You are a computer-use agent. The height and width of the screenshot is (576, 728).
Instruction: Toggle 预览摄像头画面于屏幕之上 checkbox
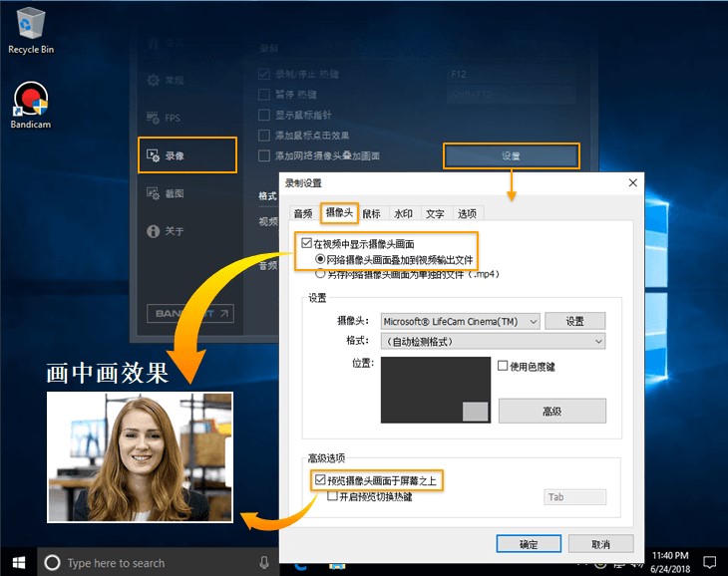(320, 480)
